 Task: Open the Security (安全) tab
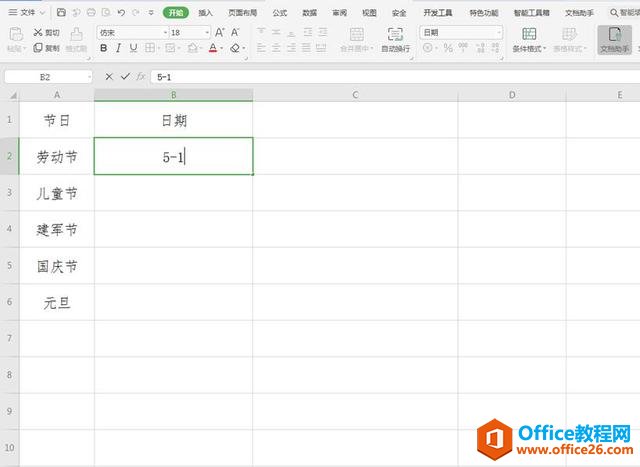[x=399, y=13]
